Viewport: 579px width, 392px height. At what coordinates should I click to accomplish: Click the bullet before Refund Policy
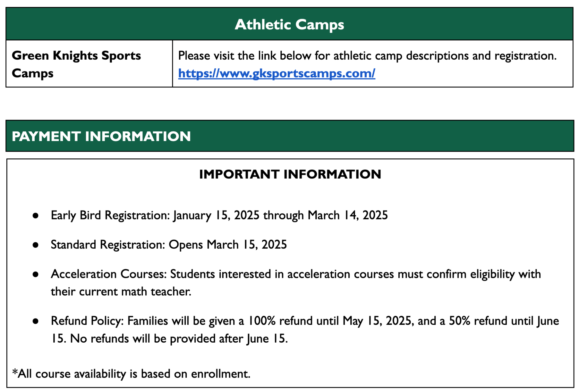[x=36, y=321]
